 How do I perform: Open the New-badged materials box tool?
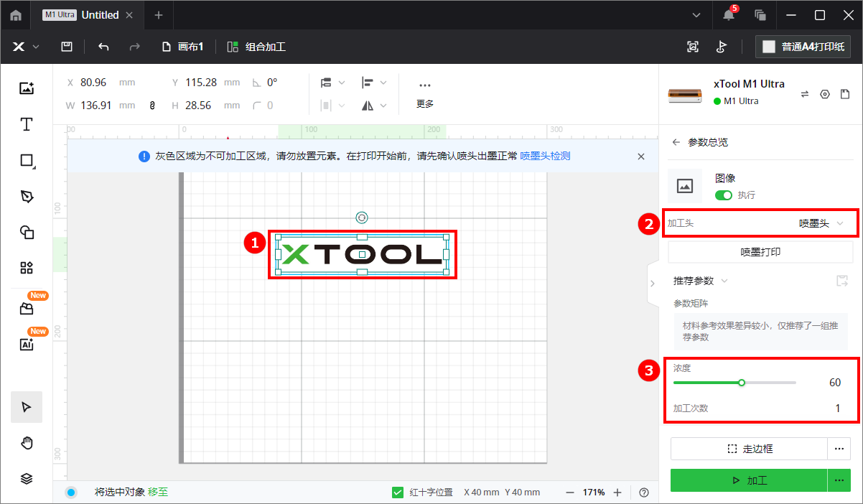tap(27, 309)
